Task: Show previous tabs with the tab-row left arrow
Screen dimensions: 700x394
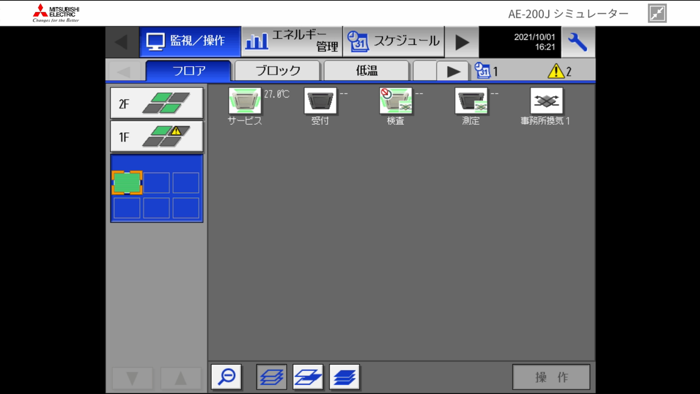Action: [x=124, y=71]
